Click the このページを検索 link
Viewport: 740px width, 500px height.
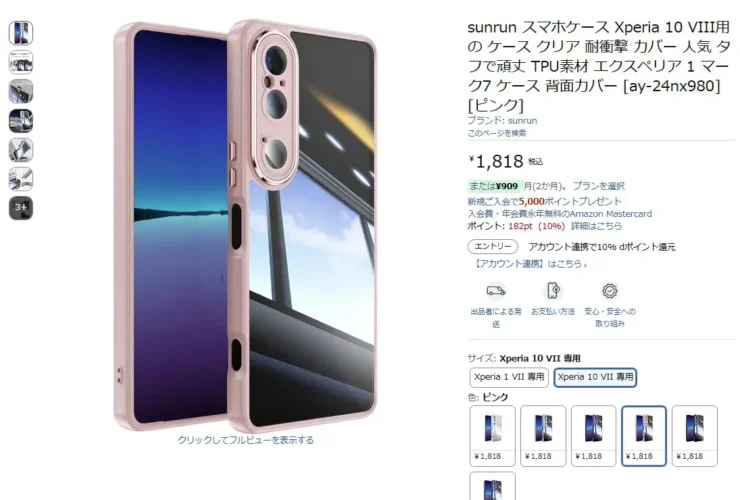496,133
